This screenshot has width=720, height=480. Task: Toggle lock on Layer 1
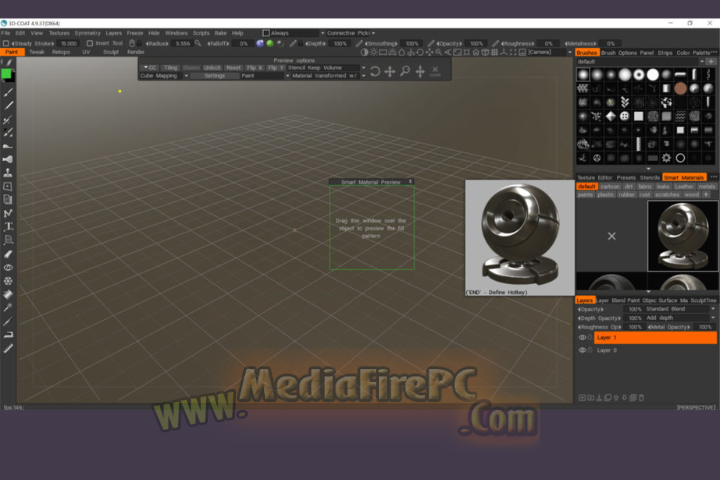(x=590, y=338)
